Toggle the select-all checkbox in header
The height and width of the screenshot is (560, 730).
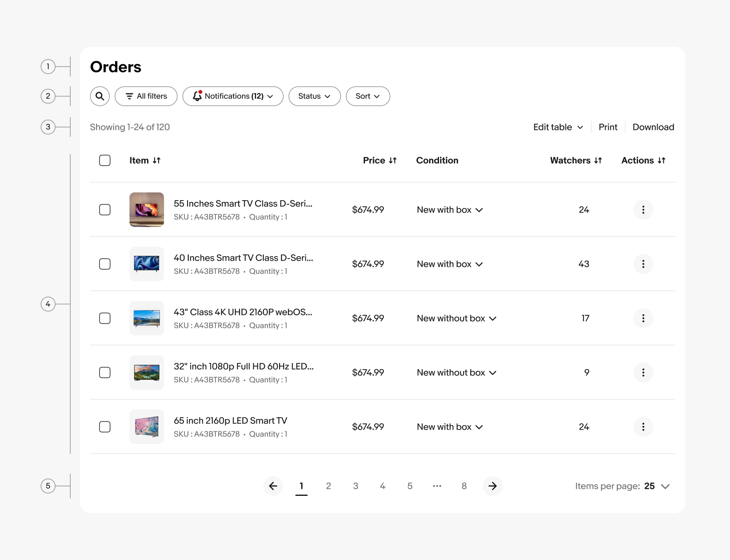pyautogui.click(x=105, y=160)
